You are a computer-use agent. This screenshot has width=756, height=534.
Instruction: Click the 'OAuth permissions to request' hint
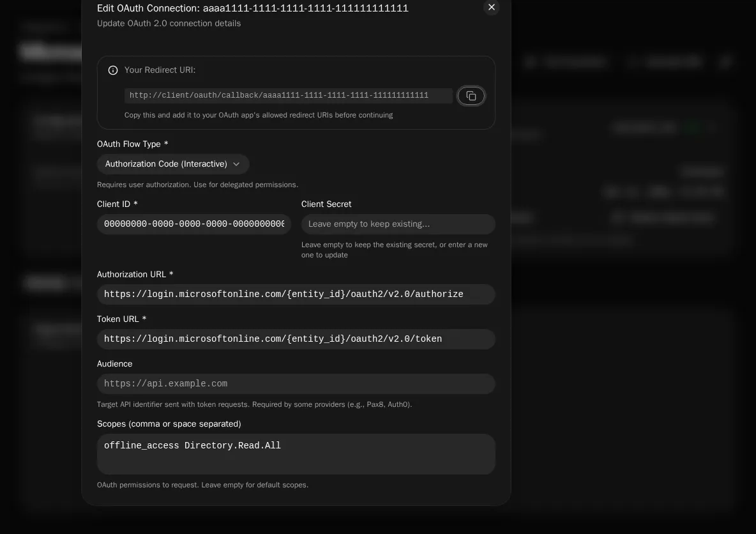click(x=202, y=485)
